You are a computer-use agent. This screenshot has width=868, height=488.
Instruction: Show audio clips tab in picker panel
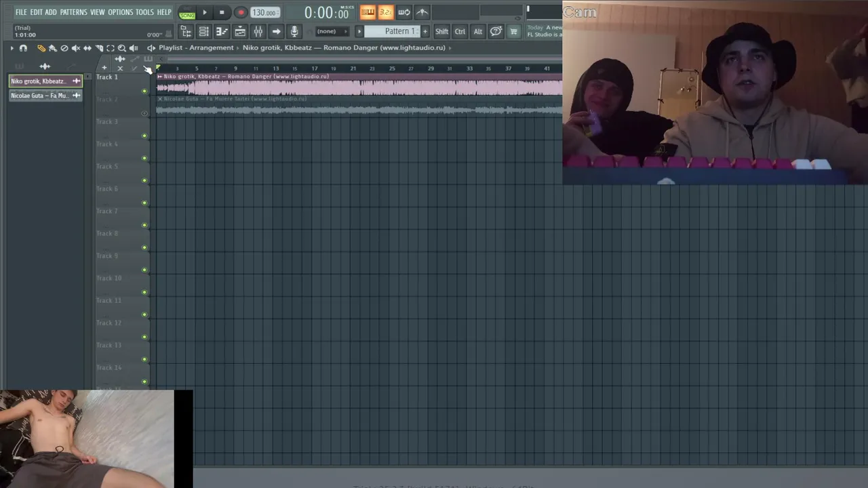tap(45, 66)
